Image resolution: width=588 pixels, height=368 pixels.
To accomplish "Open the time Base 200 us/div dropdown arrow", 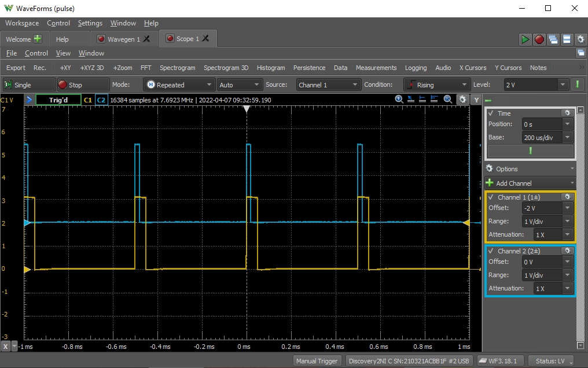I will pos(567,138).
